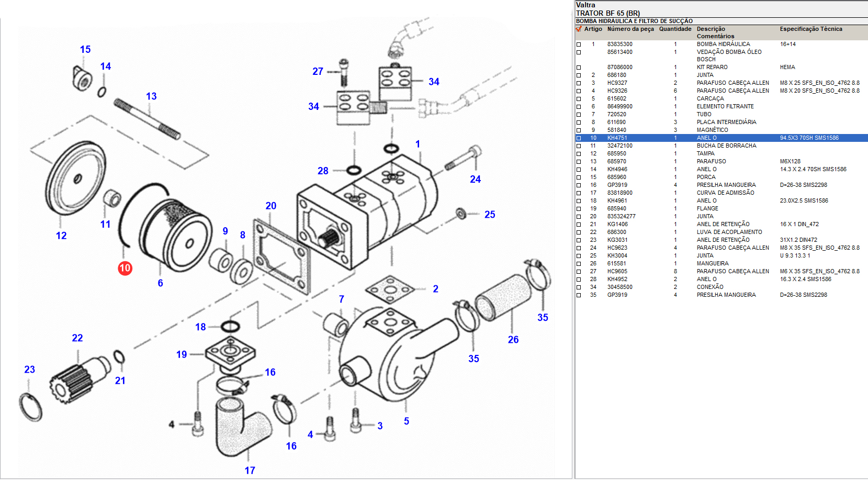Viewport: 868px width, 480px height.
Task: Click the LUVA DE ACOPLAMENTO description
Action: (x=729, y=232)
